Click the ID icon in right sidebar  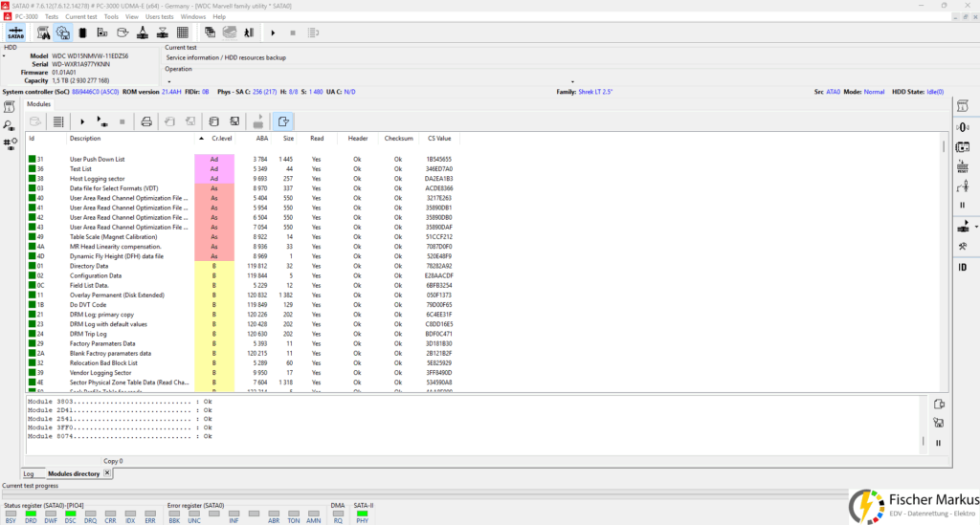click(962, 267)
